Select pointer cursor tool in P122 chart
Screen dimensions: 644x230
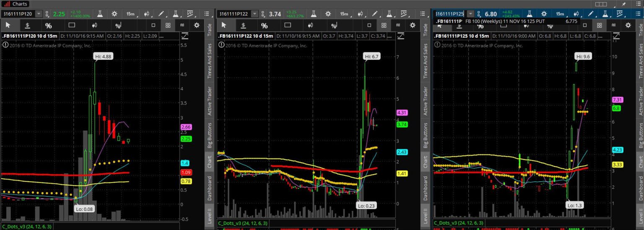click(224, 25)
